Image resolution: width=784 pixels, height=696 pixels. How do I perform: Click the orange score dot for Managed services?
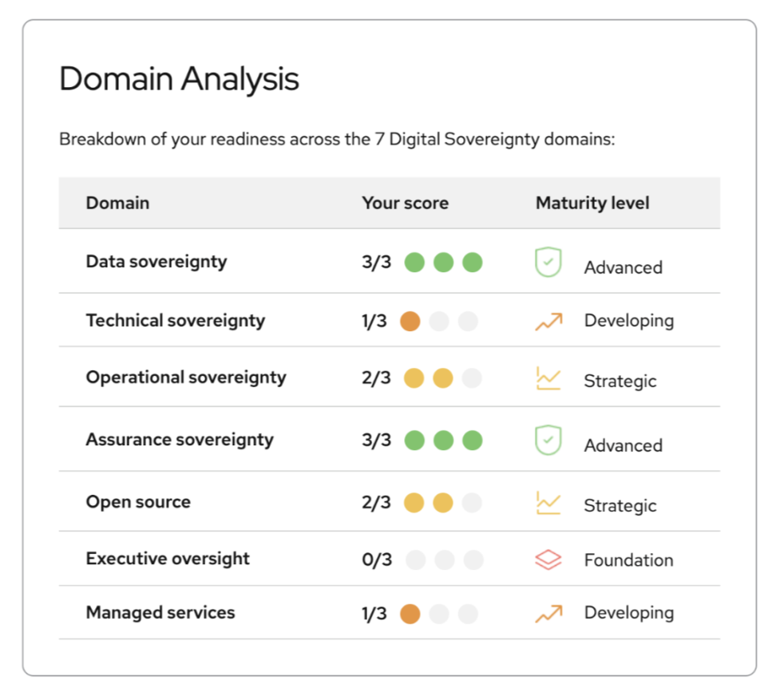410,614
